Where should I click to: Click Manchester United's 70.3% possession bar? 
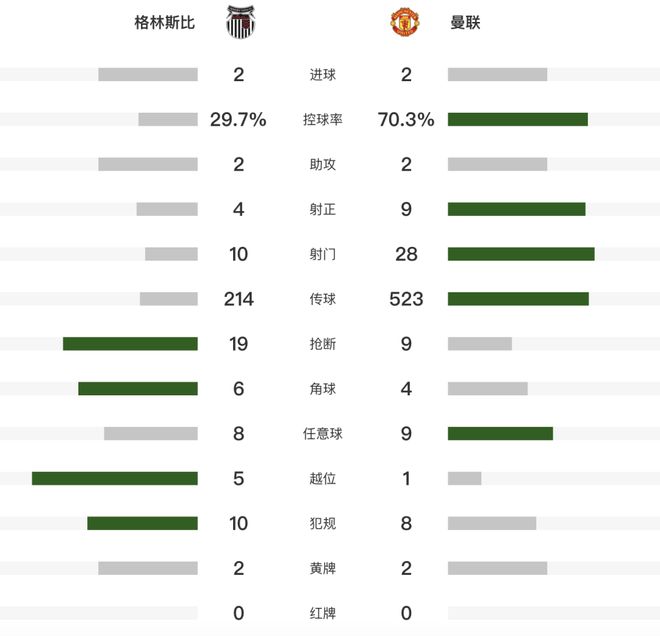click(x=518, y=120)
